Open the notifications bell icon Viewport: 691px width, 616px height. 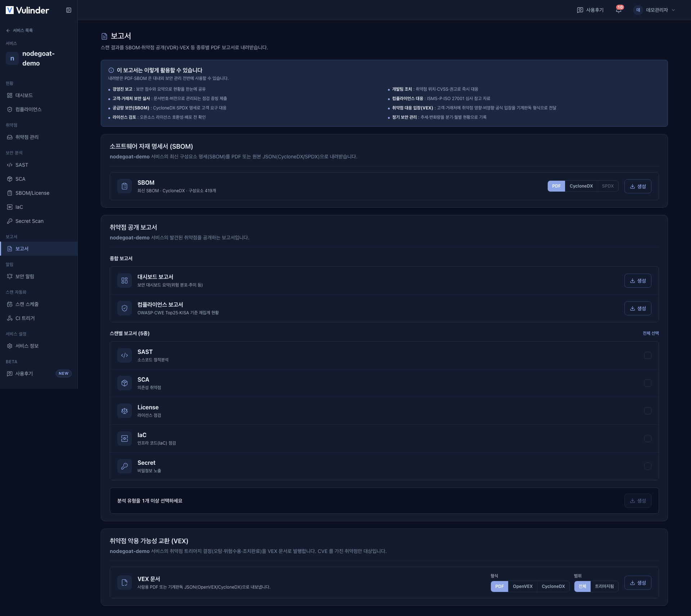pos(618,10)
